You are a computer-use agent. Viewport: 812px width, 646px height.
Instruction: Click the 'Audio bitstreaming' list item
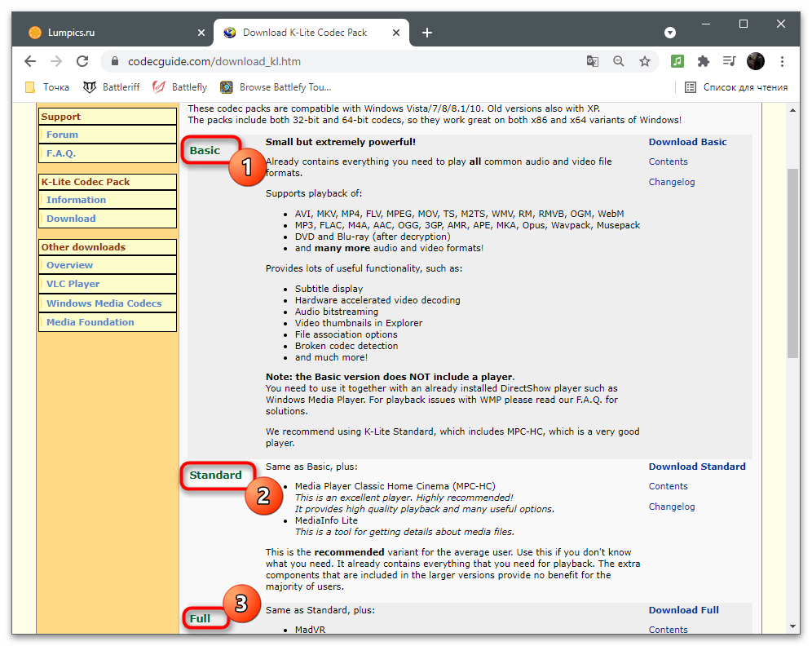tap(337, 312)
